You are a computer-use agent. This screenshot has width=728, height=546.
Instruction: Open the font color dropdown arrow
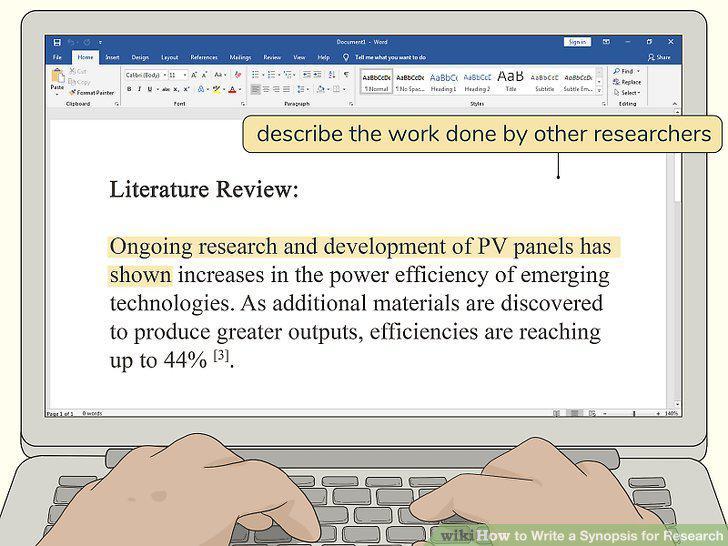(x=240, y=89)
